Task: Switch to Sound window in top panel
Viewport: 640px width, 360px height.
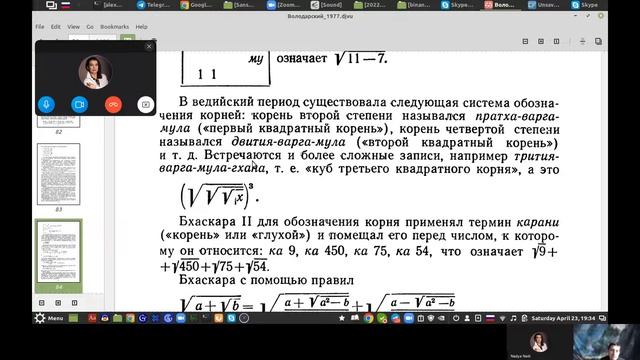Action: [x=327, y=5]
